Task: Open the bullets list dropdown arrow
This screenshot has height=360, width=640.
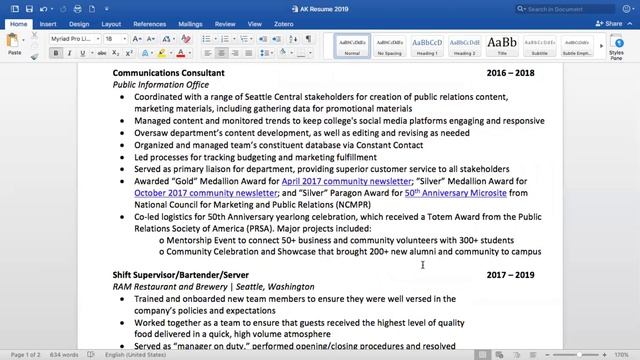Action: coord(216,39)
